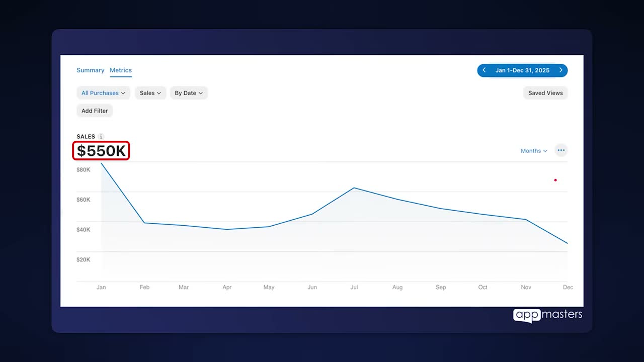Image resolution: width=644 pixels, height=362 pixels.
Task: Click the May month label
Action: pyautogui.click(x=269, y=288)
